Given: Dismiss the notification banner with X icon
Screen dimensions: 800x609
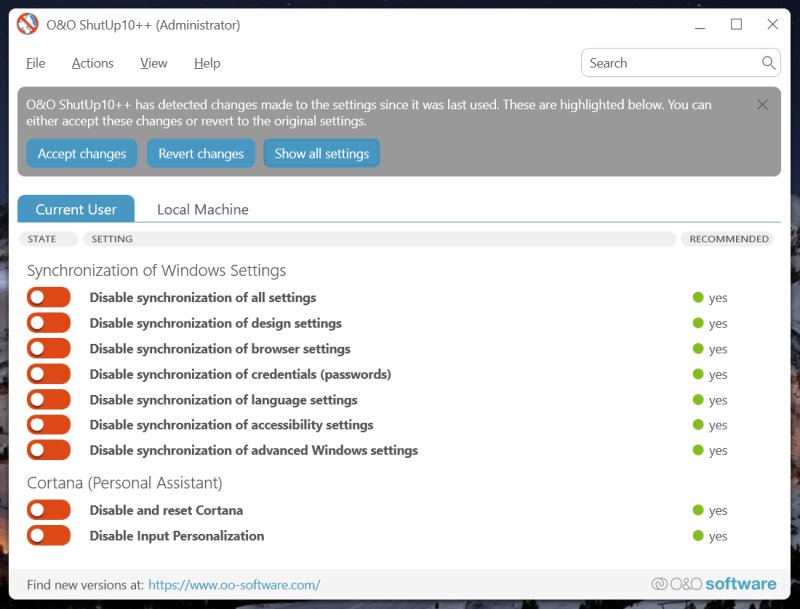Looking at the screenshot, I should click(762, 105).
